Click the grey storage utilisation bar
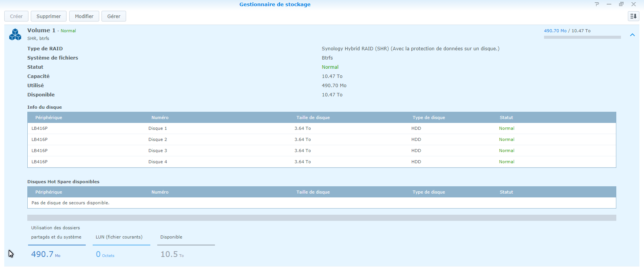 pos(321,218)
